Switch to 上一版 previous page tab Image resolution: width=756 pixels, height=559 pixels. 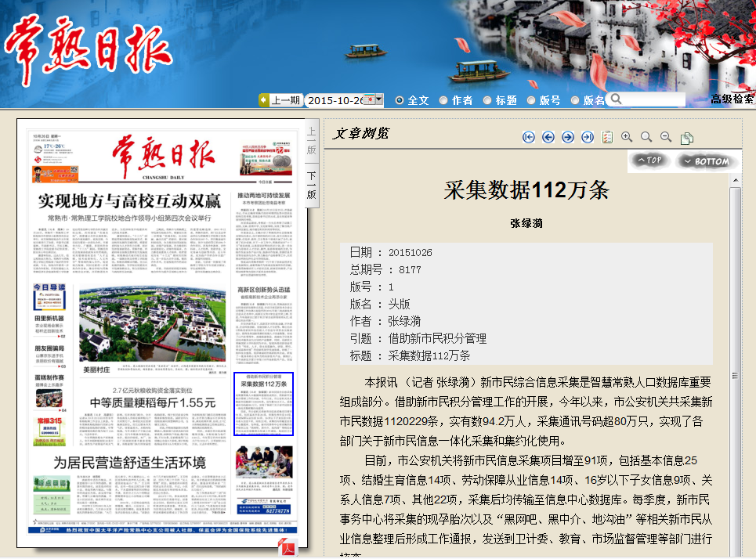point(311,142)
